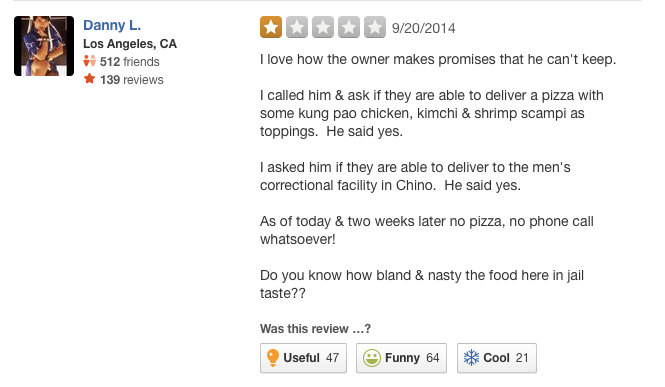This screenshot has width=665, height=387.
Task: Click the orange friends icon
Action: pyautogui.click(x=89, y=61)
